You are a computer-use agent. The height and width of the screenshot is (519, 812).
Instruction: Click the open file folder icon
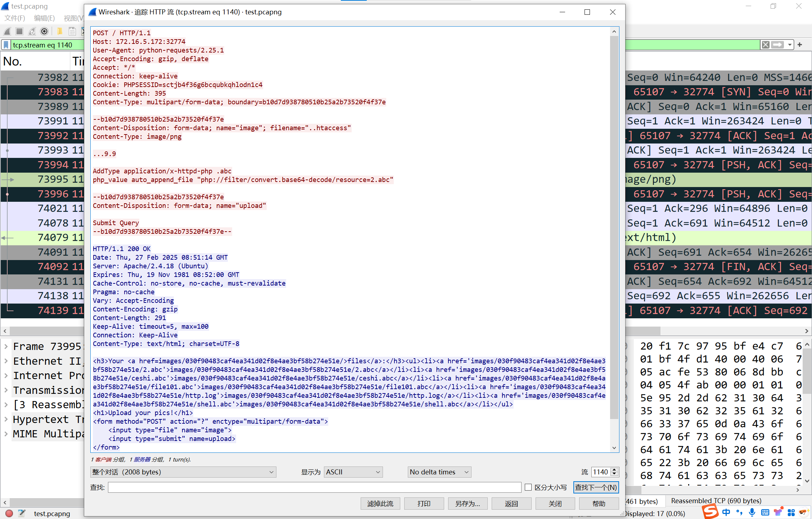[x=60, y=32]
